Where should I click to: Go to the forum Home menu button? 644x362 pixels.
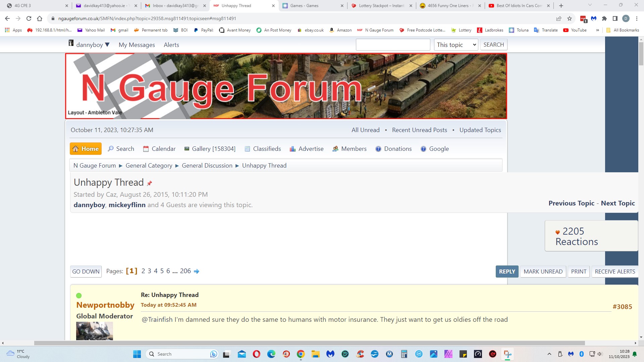click(x=86, y=149)
